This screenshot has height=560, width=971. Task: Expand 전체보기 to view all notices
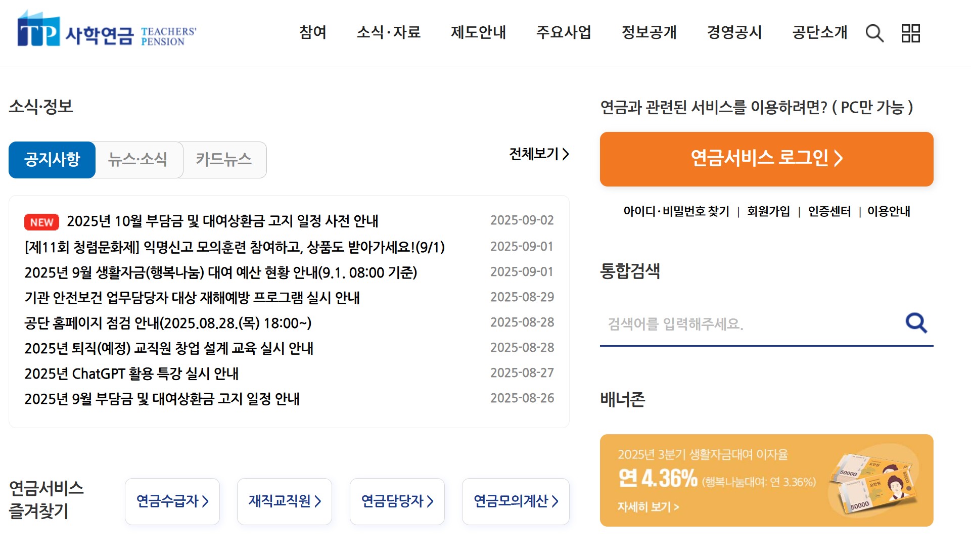coord(539,154)
